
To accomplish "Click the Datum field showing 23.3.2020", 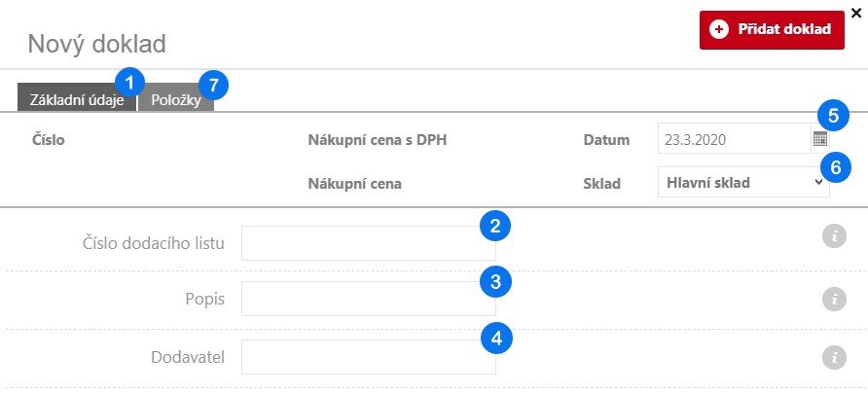I will point(733,139).
